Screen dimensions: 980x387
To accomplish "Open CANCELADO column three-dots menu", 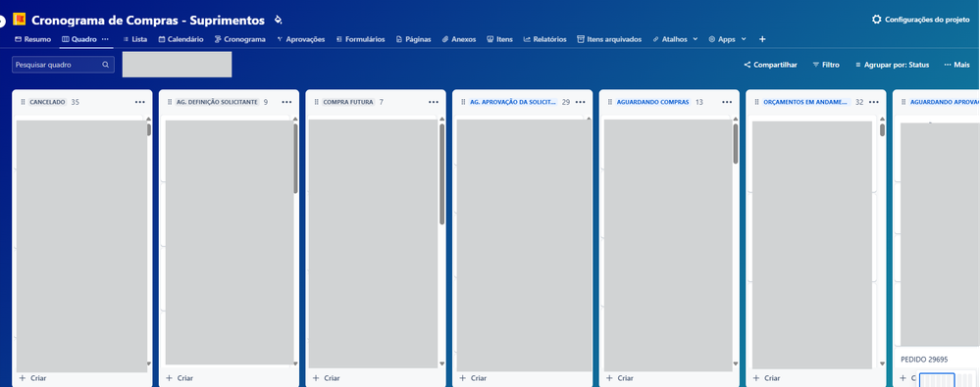I will 139,102.
